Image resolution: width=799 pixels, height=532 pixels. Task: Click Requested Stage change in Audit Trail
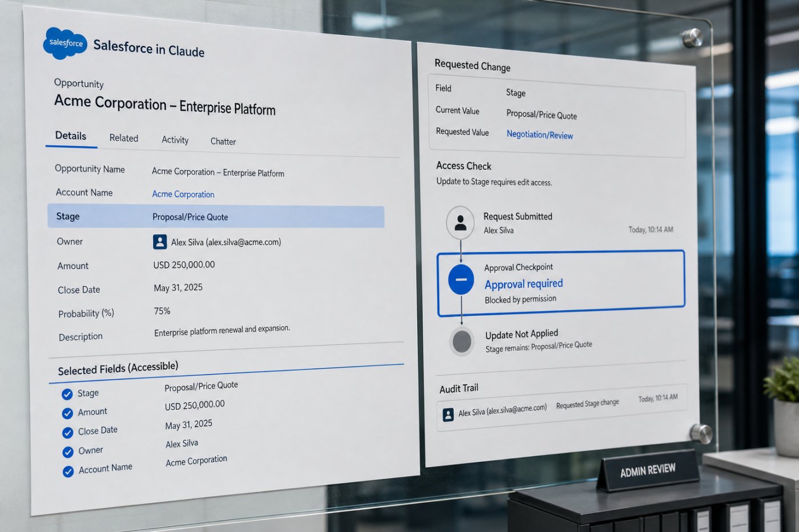click(x=587, y=404)
